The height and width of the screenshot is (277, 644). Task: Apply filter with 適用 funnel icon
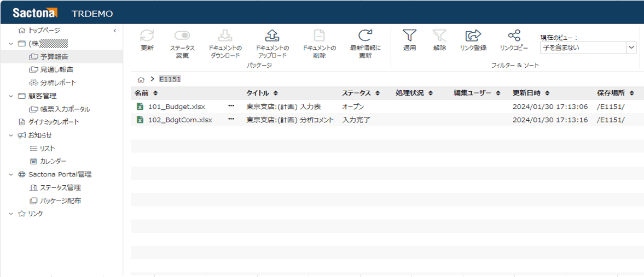click(x=409, y=36)
